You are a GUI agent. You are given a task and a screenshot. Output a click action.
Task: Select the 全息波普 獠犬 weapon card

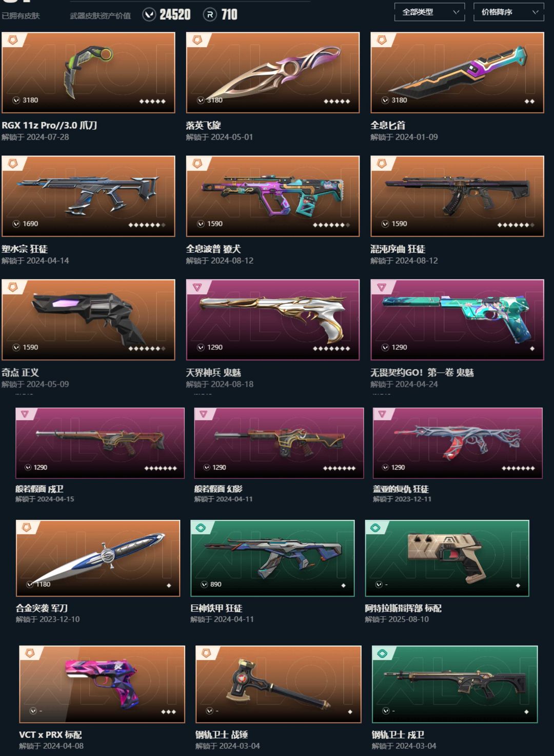pyautogui.click(x=272, y=196)
